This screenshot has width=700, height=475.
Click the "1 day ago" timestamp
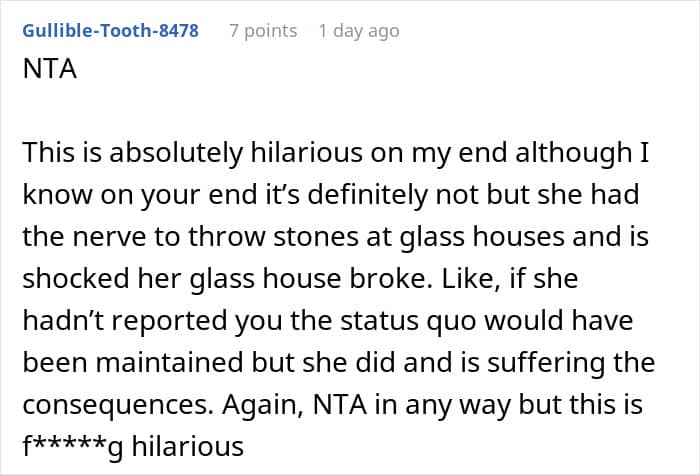(x=359, y=31)
